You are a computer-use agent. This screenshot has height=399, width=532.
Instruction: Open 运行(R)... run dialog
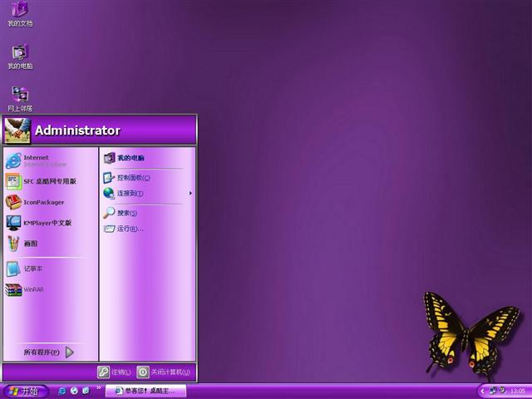(x=147, y=229)
